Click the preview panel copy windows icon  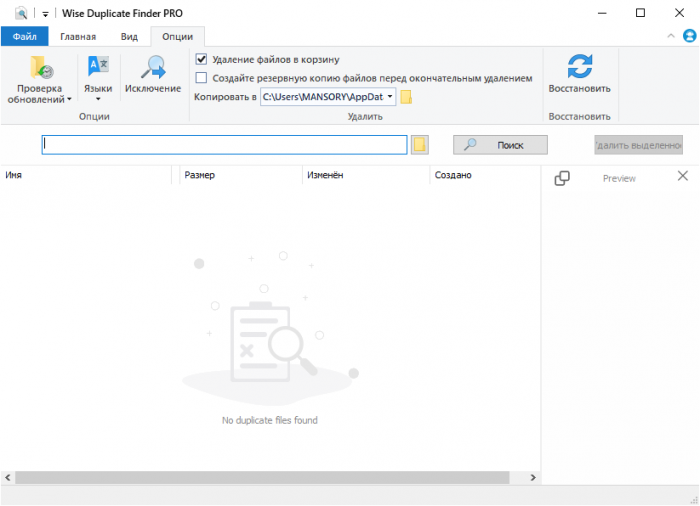pyautogui.click(x=562, y=178)
